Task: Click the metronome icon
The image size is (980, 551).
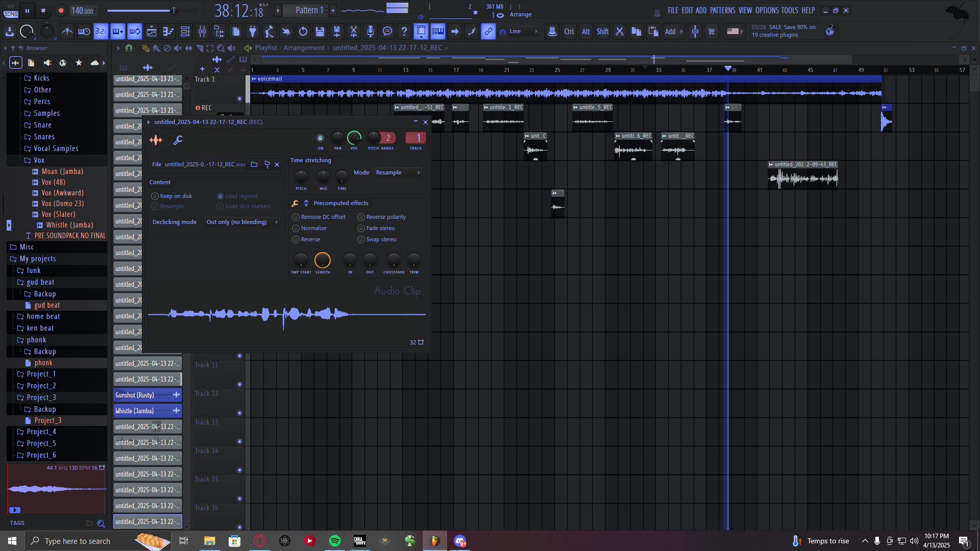Action: [67, 32]
